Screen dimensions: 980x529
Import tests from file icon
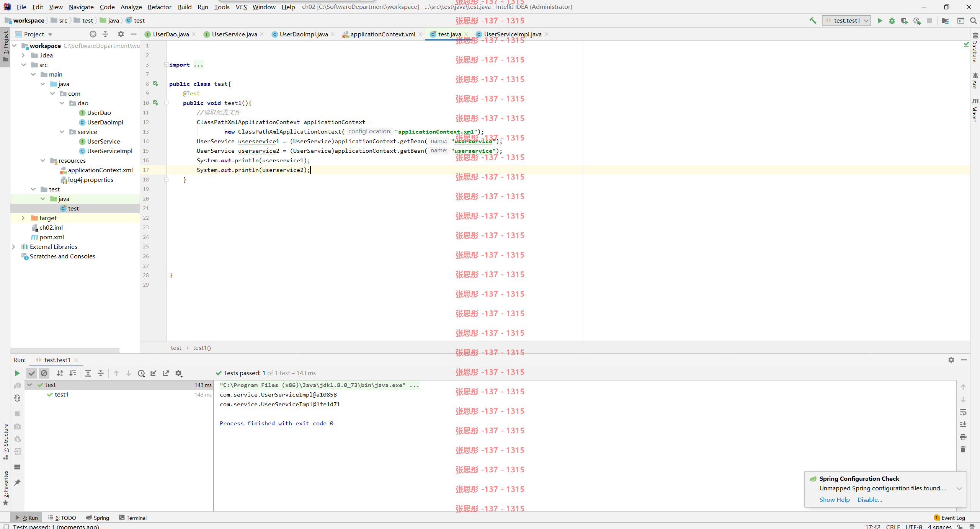click(x=154, y=373)
